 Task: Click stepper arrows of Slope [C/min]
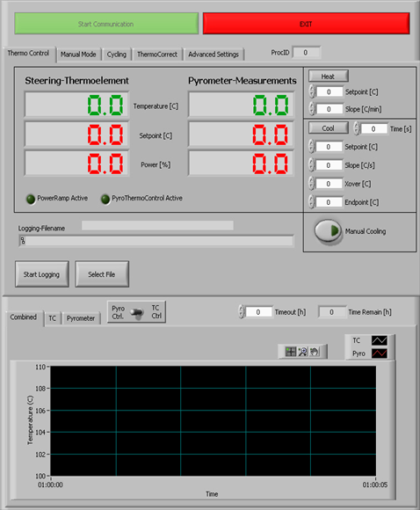(x=312, y=109)
